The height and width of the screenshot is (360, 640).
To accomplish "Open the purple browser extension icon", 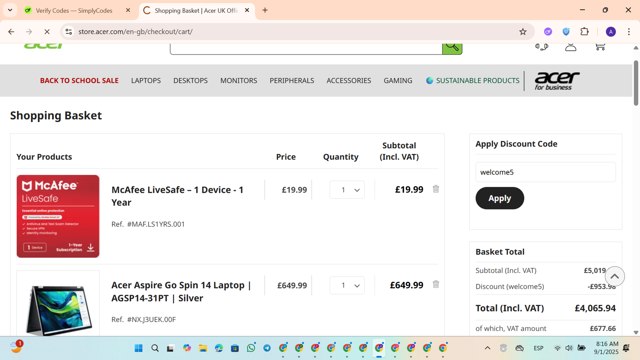I will pos(548,32).
